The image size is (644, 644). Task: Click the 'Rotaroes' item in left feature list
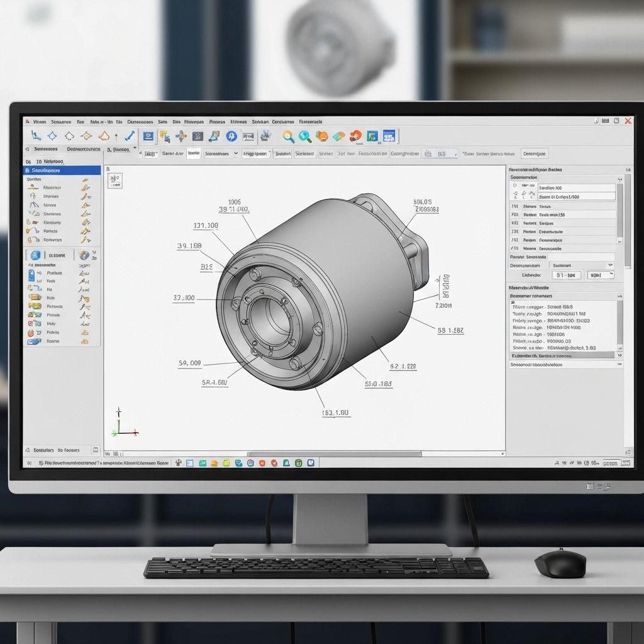coord(52,240)
